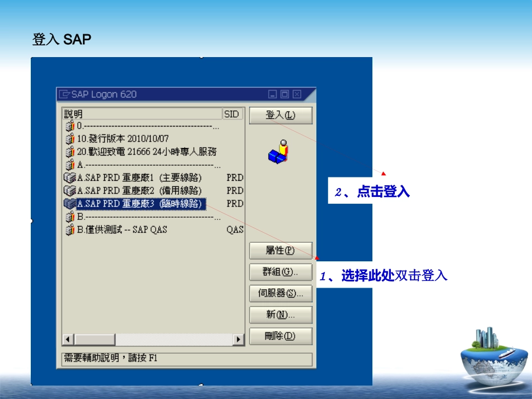This screenshot has height=399, width=532.
Task: Click the PRD SID of 重慶廠1
Action: [x=235, y=177]
